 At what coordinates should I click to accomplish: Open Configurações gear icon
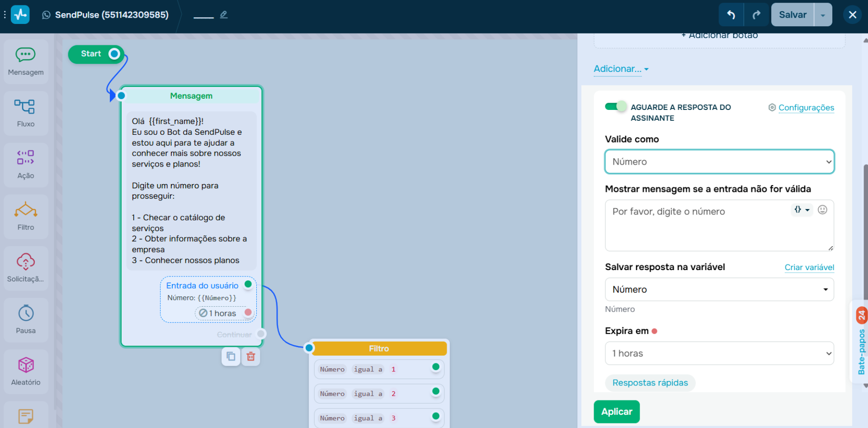tap(772, 107)
